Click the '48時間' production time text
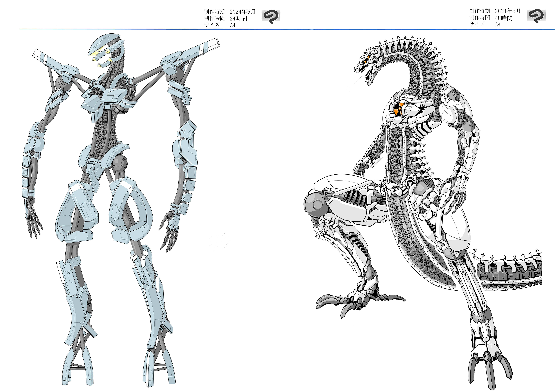The height and width of the screenshot is (392, 555). 504,18
